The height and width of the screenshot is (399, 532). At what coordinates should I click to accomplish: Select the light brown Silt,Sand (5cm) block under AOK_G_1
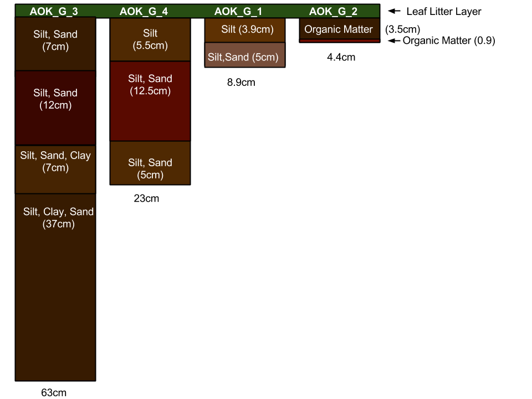click(x=245, y=57)
